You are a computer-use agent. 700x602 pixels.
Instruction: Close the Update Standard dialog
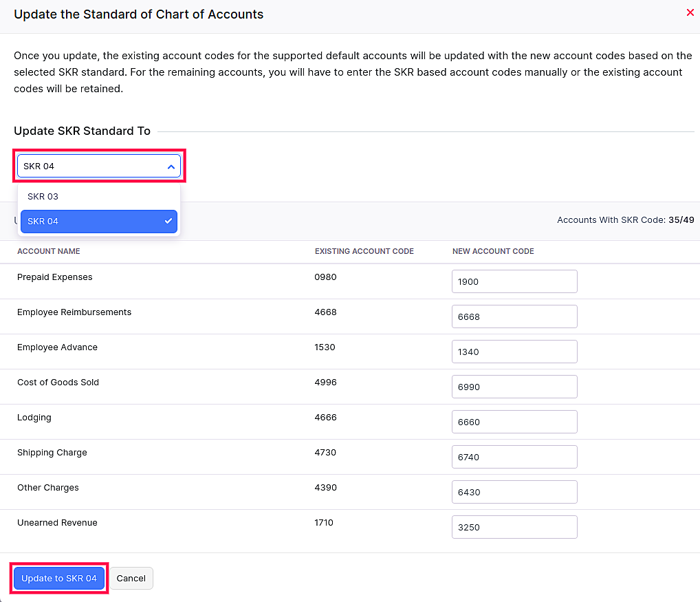[x=690, y=12]
